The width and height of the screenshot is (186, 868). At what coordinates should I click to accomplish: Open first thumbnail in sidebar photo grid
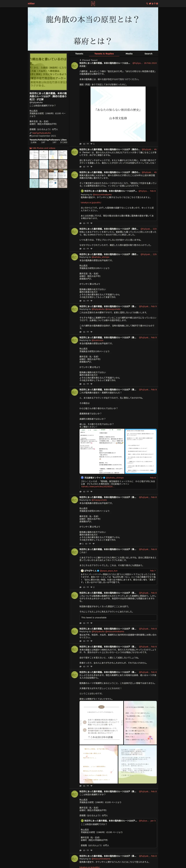click(x=34, y=155)
